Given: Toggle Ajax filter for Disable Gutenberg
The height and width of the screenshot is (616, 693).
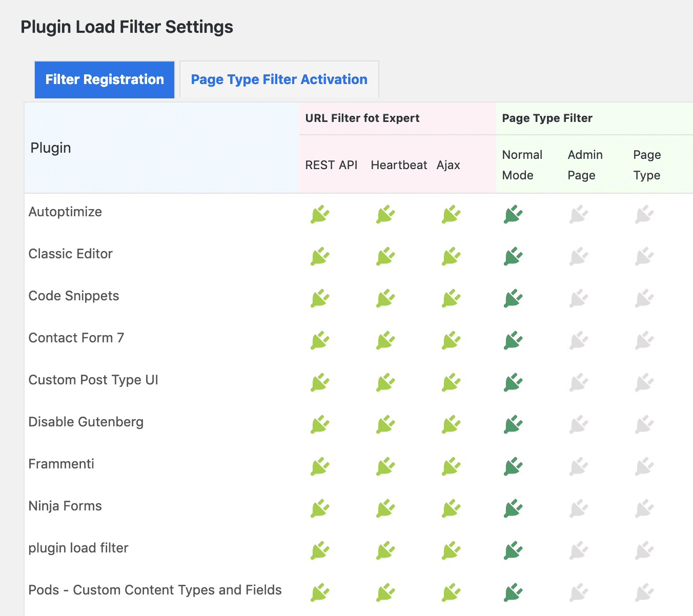Looking at the screenshot, I should (x=450, y=424).
